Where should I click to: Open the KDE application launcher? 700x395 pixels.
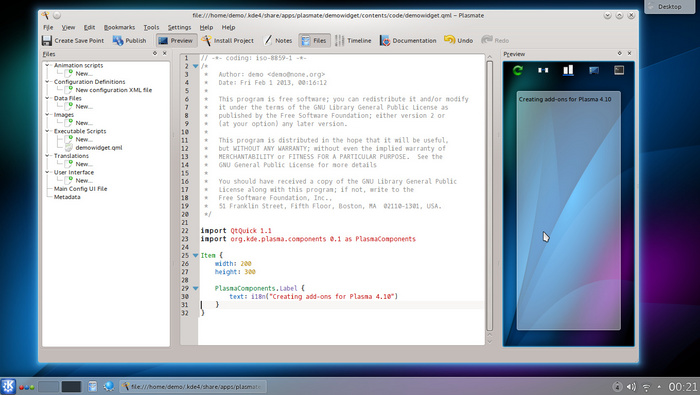8,387
